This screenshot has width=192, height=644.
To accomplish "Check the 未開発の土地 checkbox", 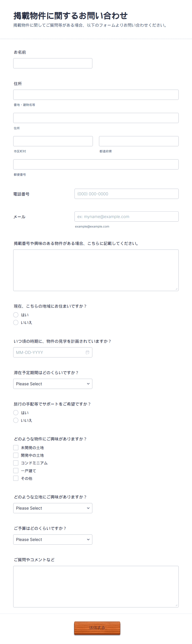I will pyautogui.click(x=16, y=447).
